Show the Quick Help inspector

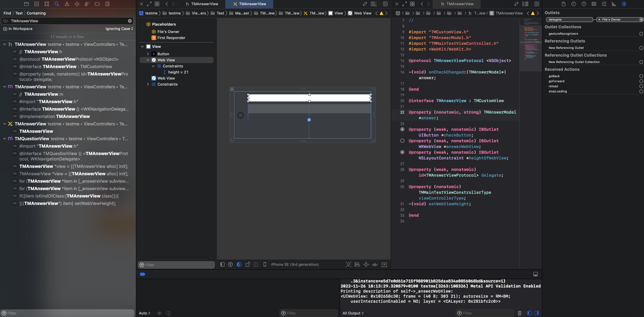point(584,4)
